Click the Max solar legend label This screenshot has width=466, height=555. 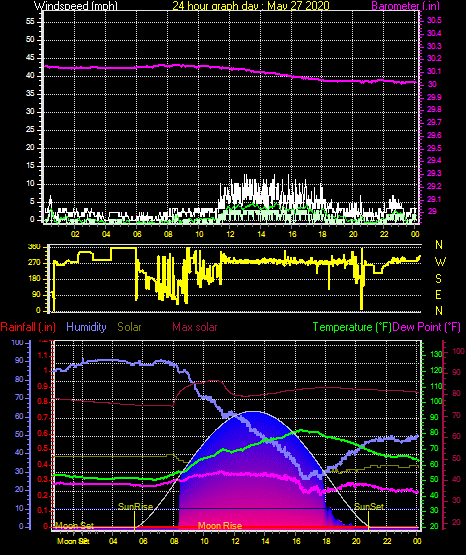195,327
